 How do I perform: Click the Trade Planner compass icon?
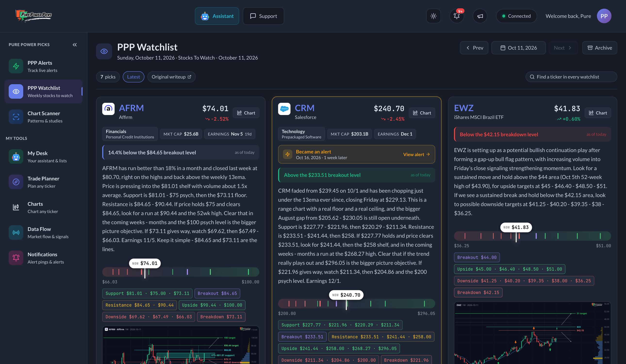coord(16,182)
